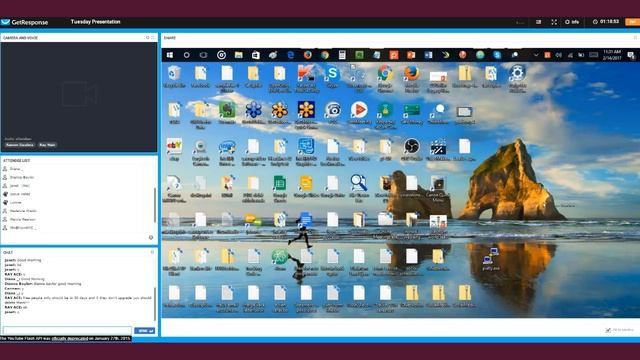Open the Skype desktop shortcut
The image size is (640, 360).
tap(332, 77)
